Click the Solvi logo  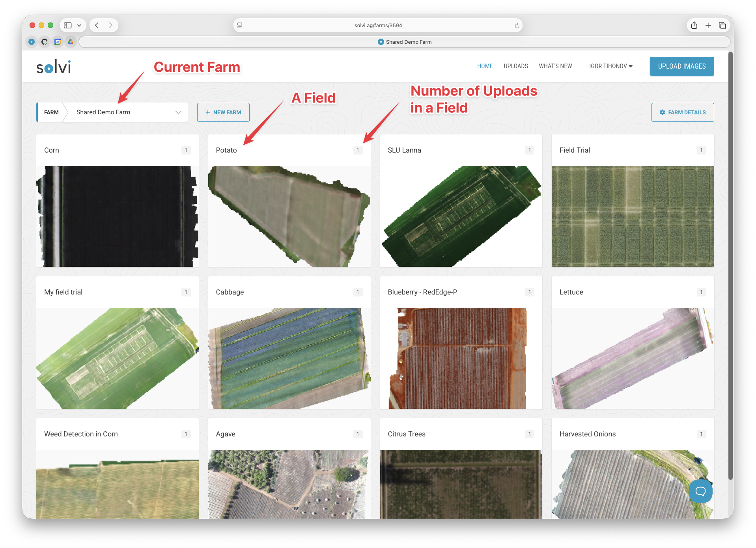[54, 67]
